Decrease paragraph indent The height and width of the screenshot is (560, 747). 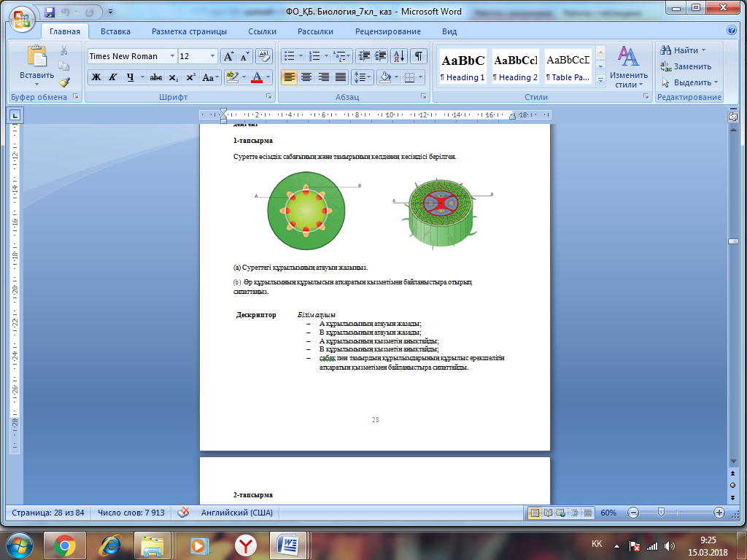click(x=364, y=56)
